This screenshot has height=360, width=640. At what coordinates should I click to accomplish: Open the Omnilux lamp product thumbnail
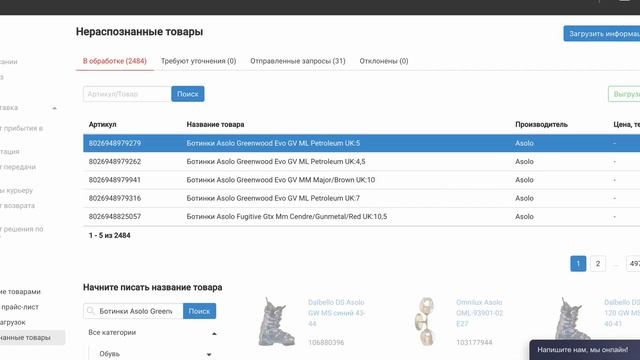coord(424,322)
